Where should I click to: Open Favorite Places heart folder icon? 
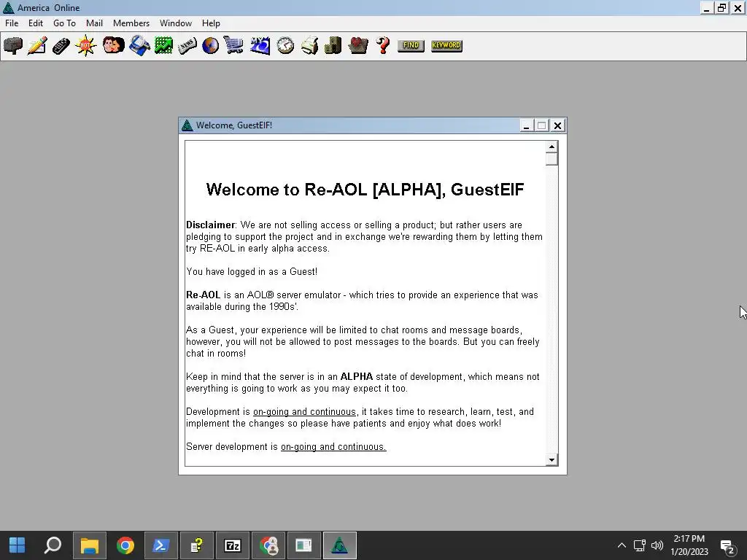point(358,46)
